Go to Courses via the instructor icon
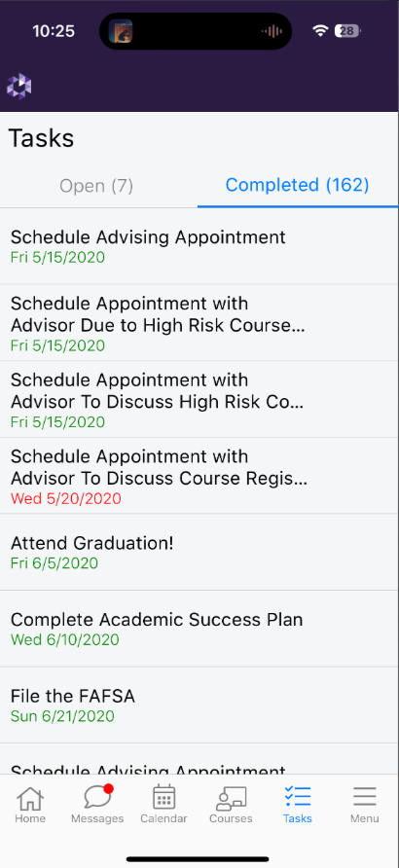Screen dimensions: 399x868 tap(231, 798)
